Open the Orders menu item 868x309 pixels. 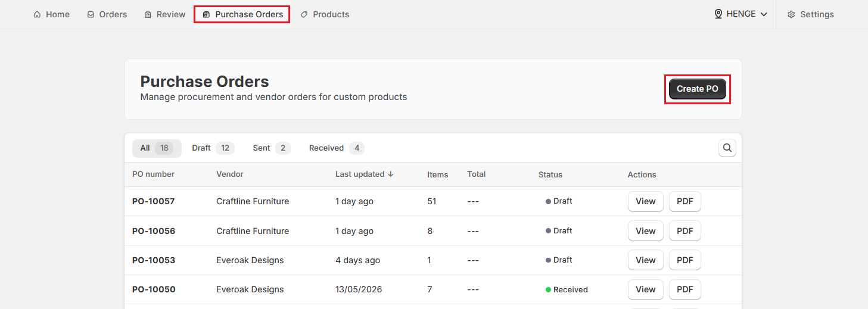point(107,14)
